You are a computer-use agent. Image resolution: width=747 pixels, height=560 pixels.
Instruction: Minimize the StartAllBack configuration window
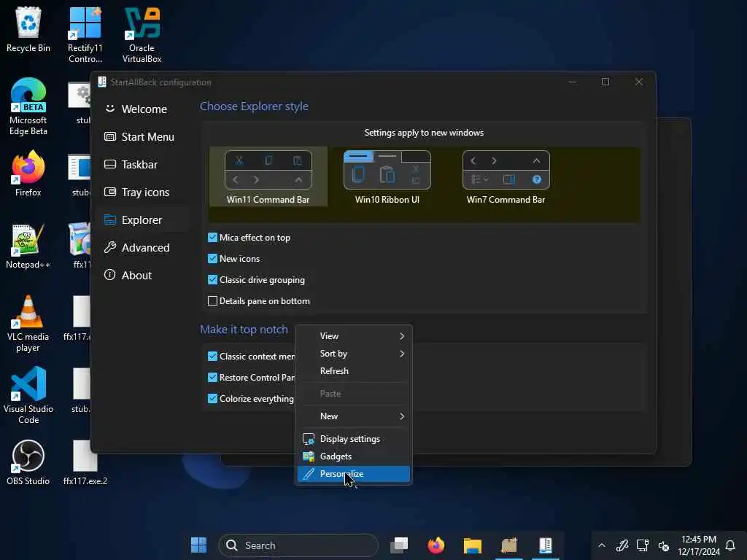pos(573,82)
